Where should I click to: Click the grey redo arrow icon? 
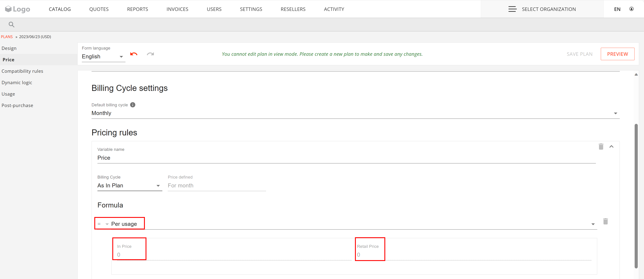coord(150,54)
